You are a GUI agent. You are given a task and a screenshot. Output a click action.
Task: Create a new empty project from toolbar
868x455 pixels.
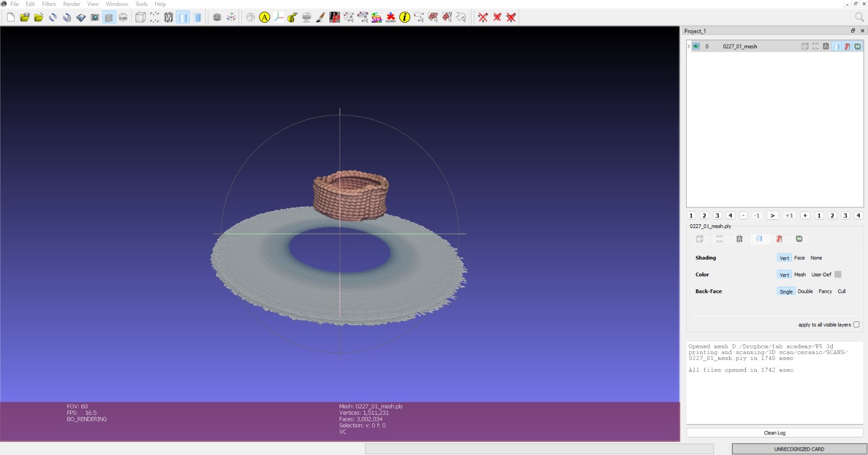[11, 17]
